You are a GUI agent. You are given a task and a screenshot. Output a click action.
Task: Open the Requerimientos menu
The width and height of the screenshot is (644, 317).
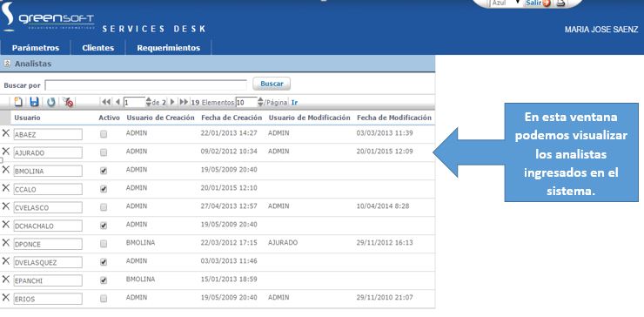(168, 48)
